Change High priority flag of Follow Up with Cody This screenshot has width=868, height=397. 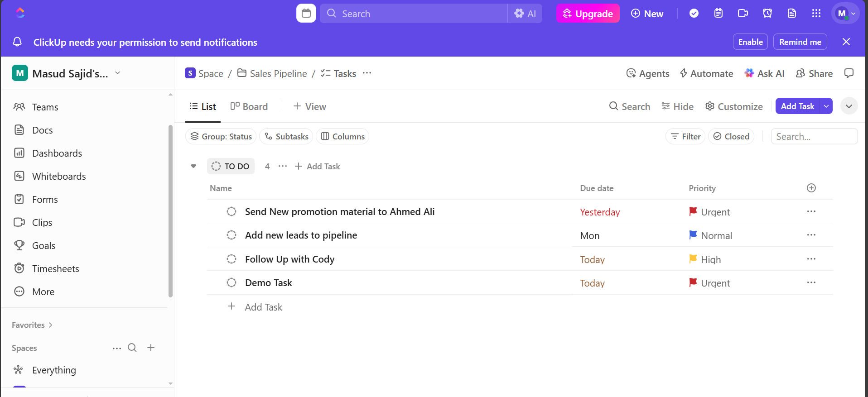[x=705, y=259]
